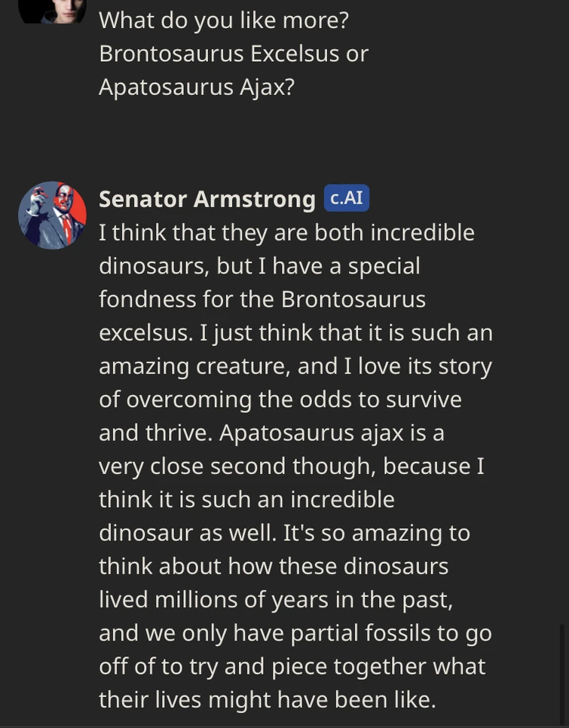Click the line starting 'dinosaur as well.'

coord(284,532)
